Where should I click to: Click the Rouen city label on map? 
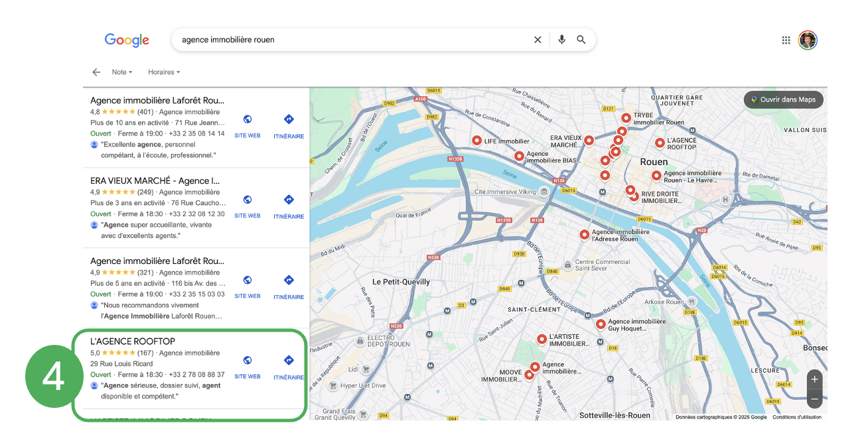point(654,162)
